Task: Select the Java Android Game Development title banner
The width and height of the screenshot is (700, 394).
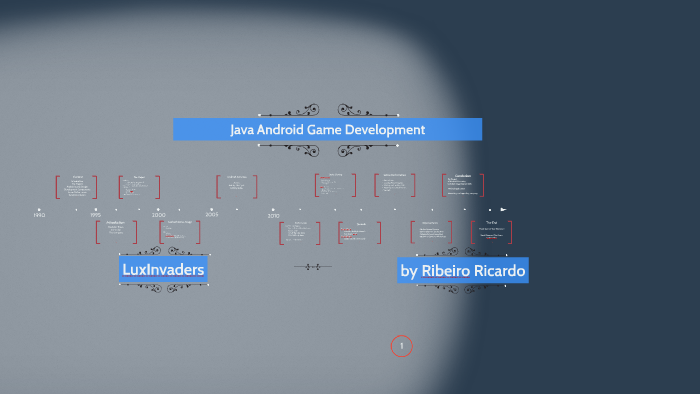Action: (x=327, y=129)
